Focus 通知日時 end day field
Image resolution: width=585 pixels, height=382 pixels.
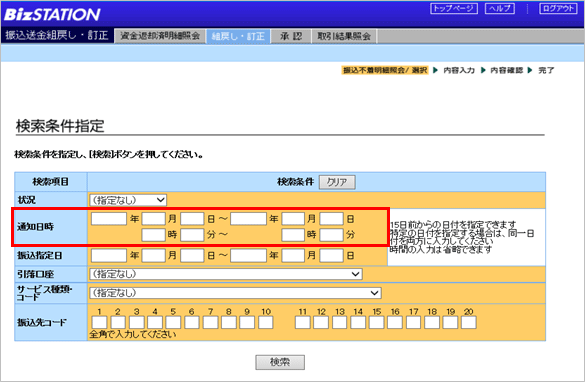click(x=331, y=219)
